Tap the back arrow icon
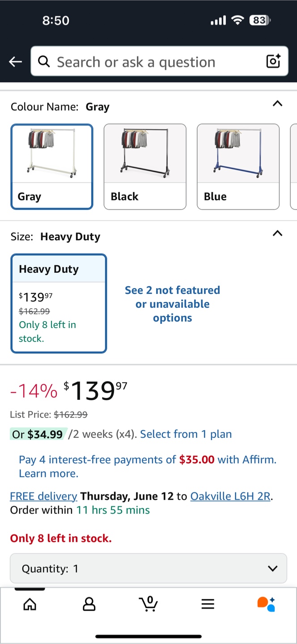This screenshot has width=297, height=644. (x=16, y=62)
